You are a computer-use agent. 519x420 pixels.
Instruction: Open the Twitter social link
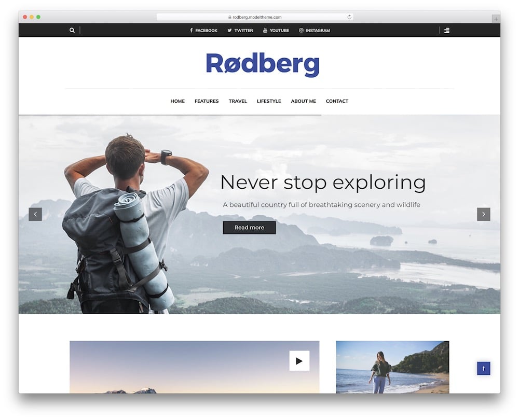(x=240, y=31)
